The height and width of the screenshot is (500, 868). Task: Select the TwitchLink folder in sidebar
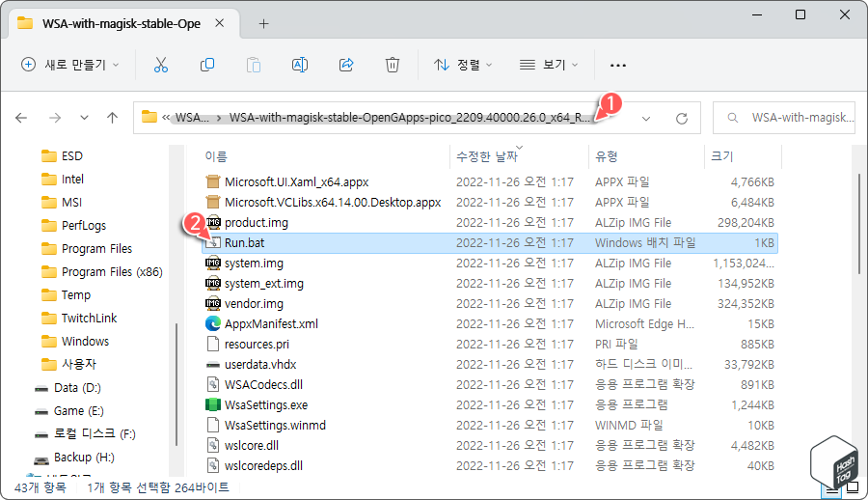pos(79,319)
